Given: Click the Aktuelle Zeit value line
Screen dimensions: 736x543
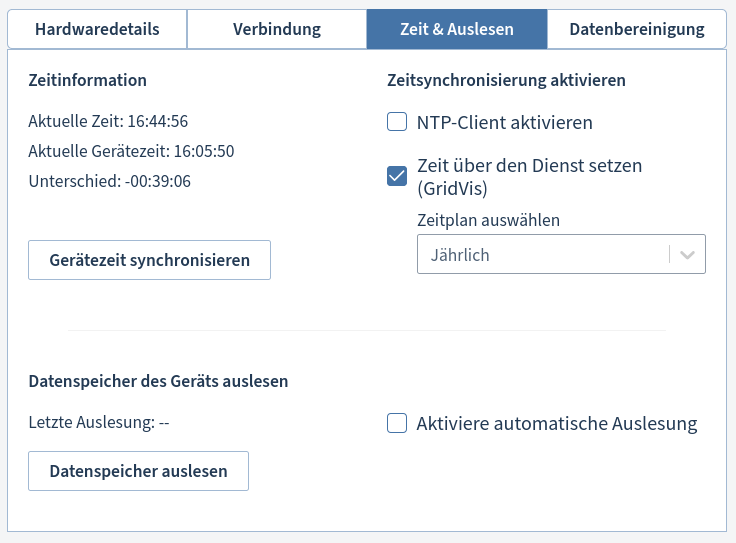Looking at the screenshot, I should (x=108, y=121).
